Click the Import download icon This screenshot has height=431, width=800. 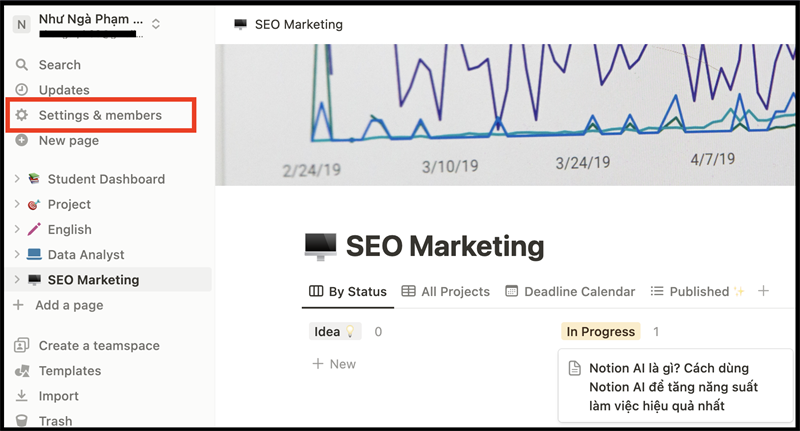[21, 396]
